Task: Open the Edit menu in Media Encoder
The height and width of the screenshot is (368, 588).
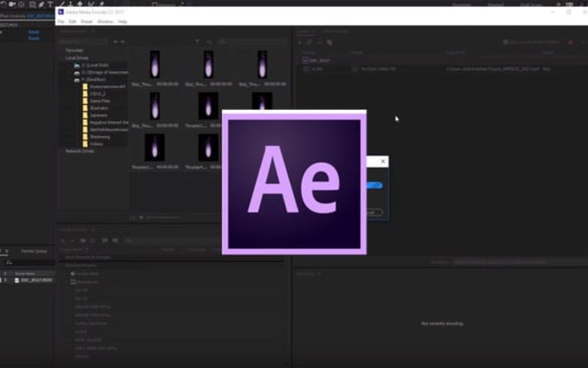Action: pyautogui.click(x=73, y=22)
